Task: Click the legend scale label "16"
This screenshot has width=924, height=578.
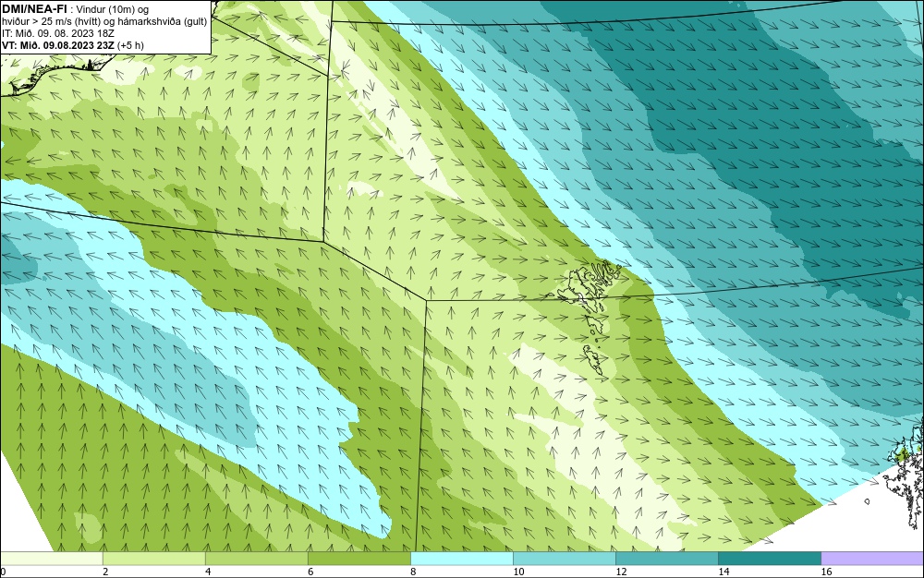Action: [x=826, y=572]
